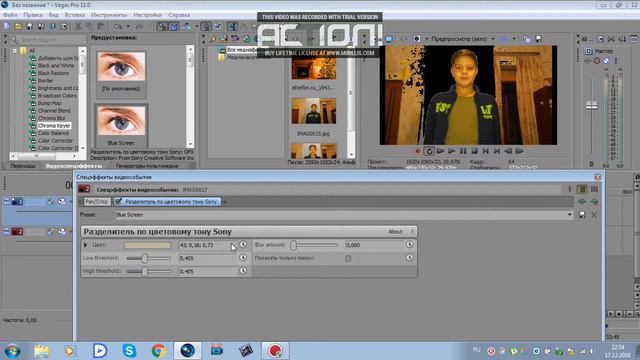Open About for the Sony plug-in
This screenshot has height=360, width=640.
395,232
